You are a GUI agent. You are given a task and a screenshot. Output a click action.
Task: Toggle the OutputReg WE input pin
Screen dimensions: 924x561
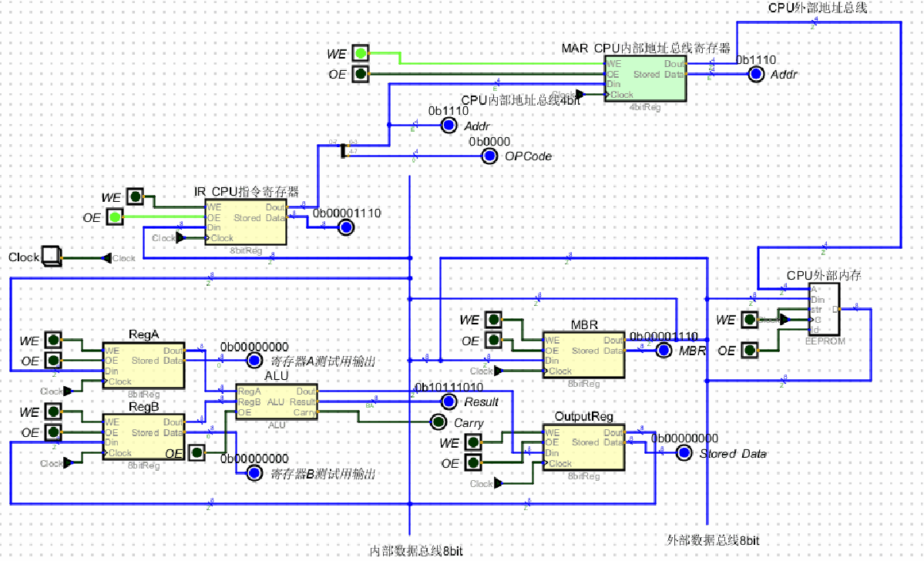472,442
